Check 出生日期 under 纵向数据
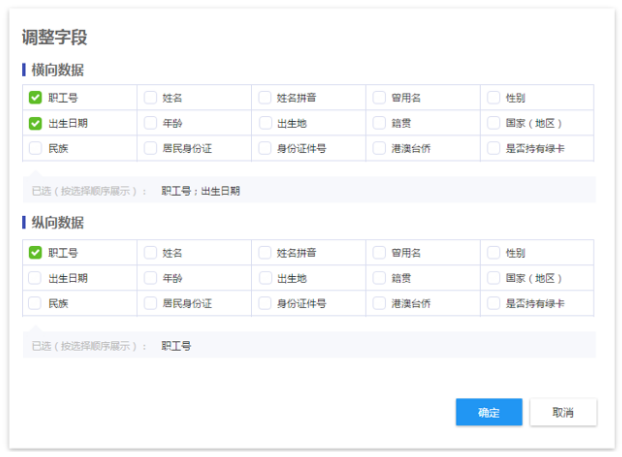622x457 pixels. (35, 278)
